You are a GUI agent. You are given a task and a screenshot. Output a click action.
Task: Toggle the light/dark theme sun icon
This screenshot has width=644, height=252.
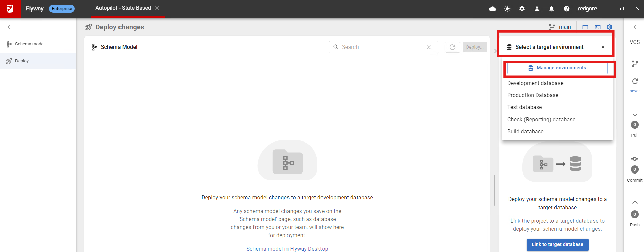pos(507,9)
